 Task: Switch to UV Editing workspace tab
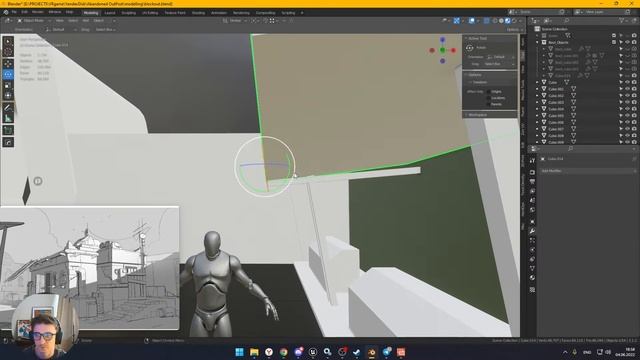(150, 13)
